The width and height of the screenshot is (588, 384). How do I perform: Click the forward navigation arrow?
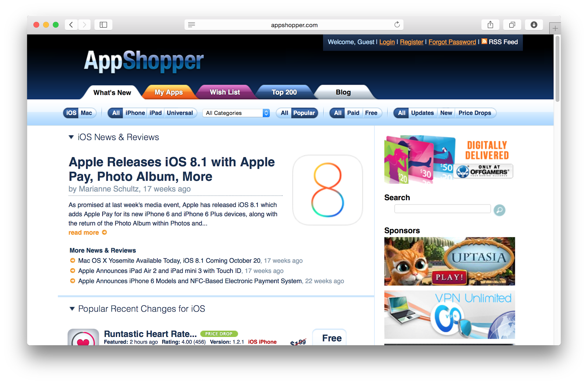click(x=84, y=25)
